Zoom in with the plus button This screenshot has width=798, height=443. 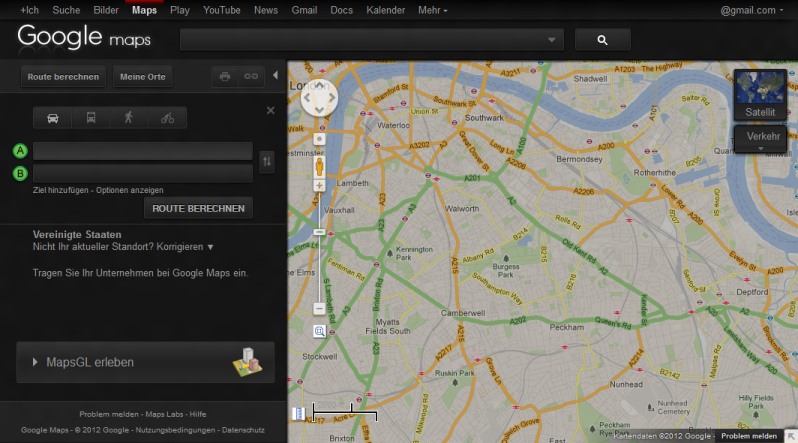coord(319,186)
